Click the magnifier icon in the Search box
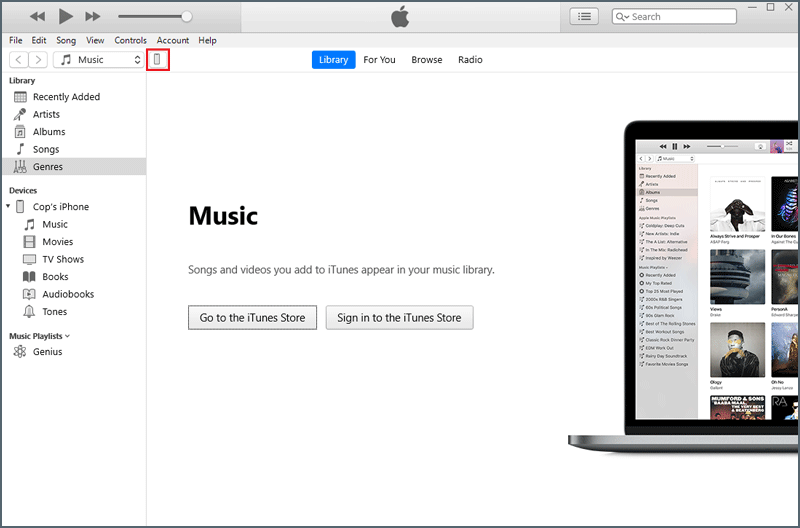This screenshot has width=800, height=528. click(622, 17)
